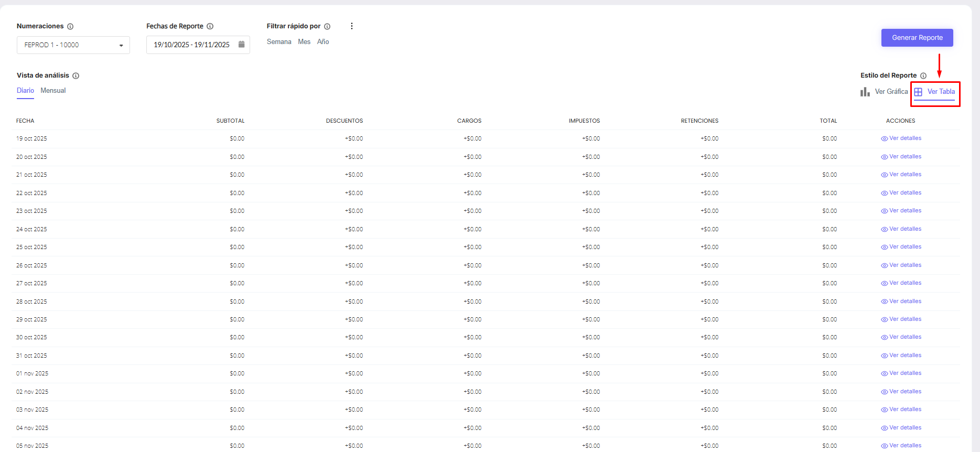The image size is (980, 452).
Task: Select the Diario analysis tab
Action: [25, 91]
